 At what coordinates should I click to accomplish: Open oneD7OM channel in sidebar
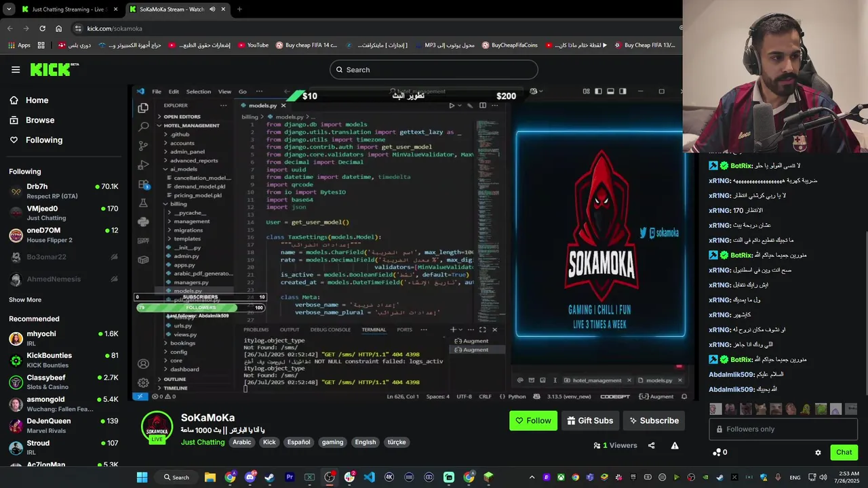64,235
